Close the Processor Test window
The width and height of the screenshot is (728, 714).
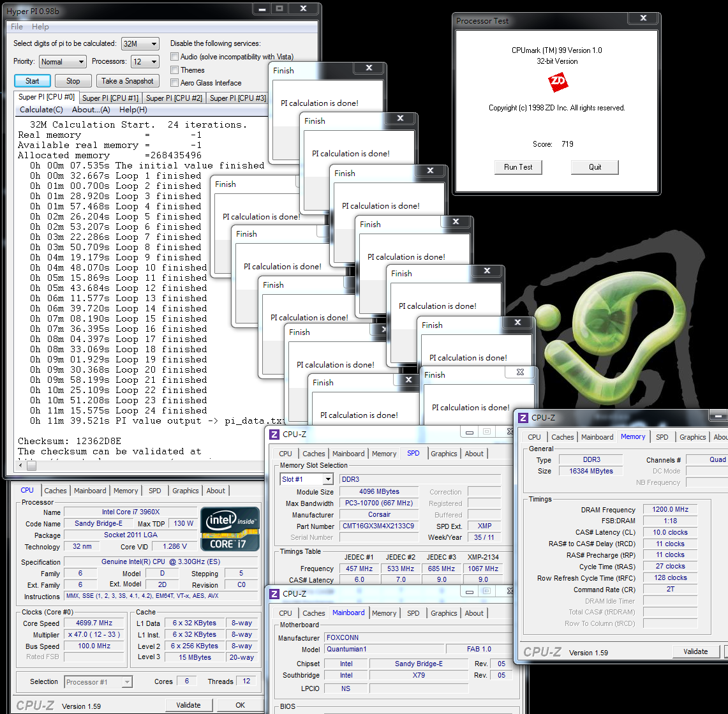coord(643,18)
